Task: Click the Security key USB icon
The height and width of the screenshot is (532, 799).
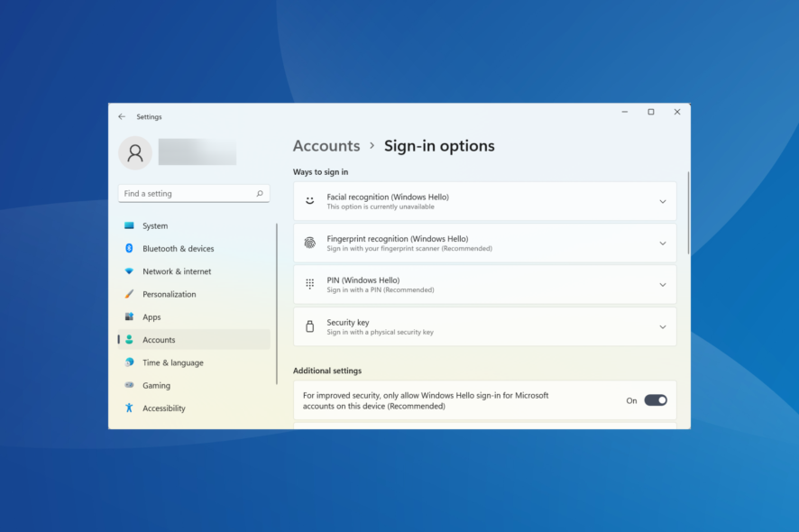Action: point(310,326)
